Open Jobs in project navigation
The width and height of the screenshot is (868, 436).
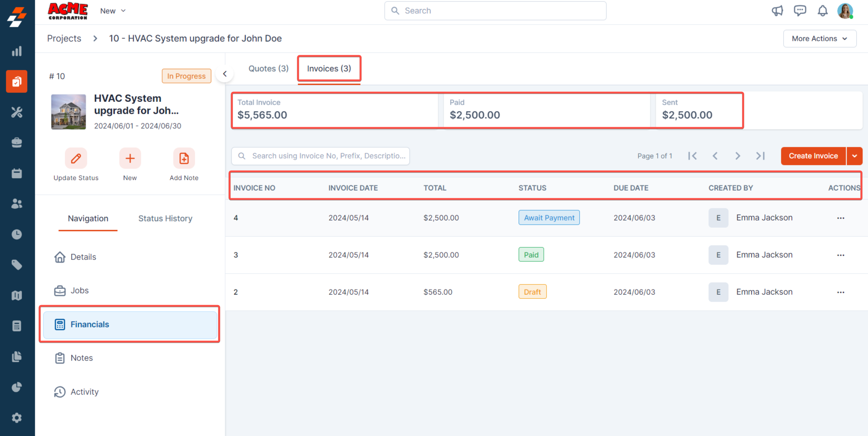[x=79, y=290]
